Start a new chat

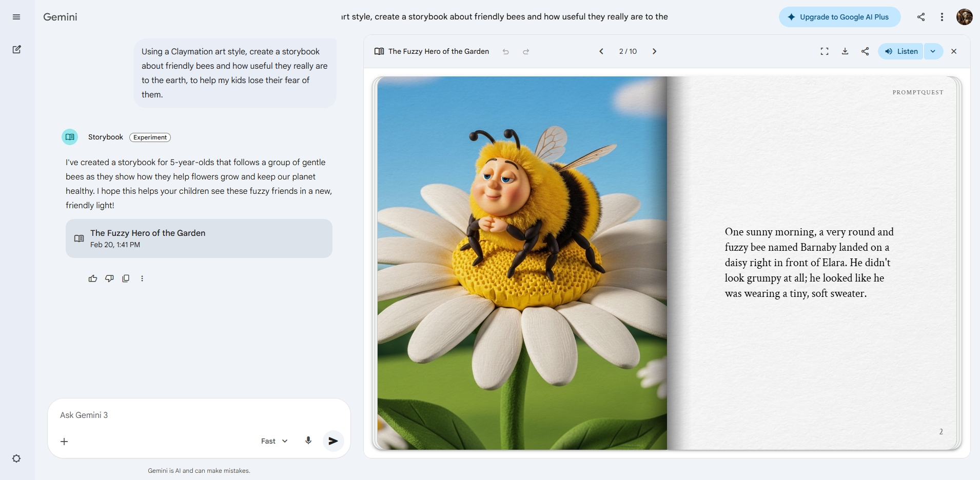pyautogui.click(x=16, y=50)
